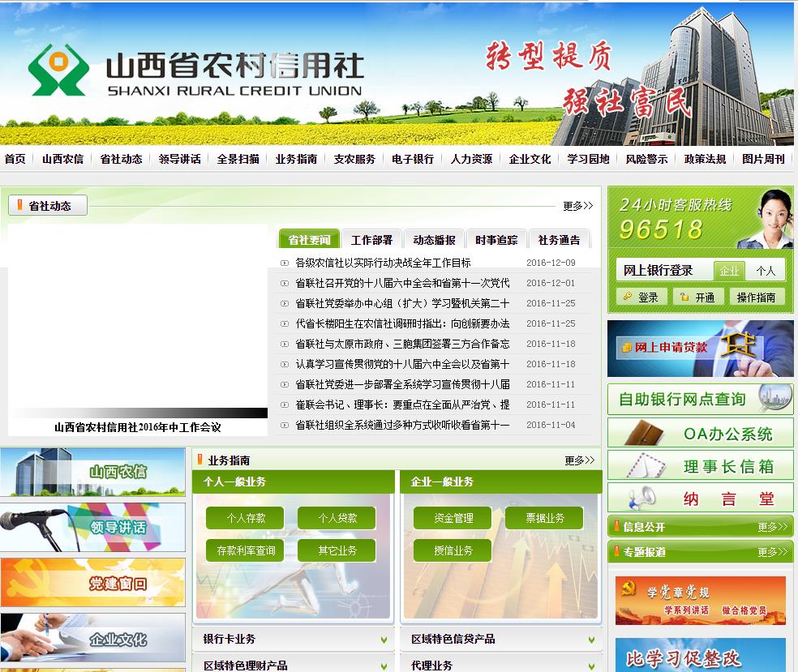Click the envelope icon on 理事长信箱

647,466
